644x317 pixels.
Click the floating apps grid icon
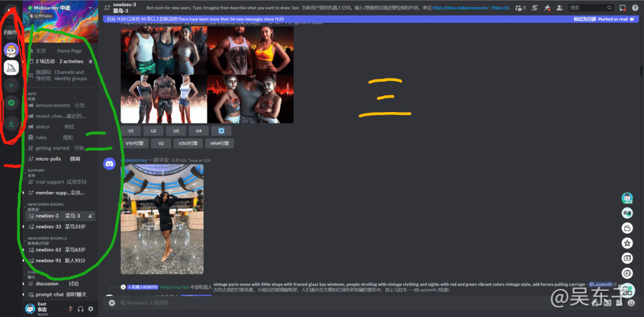pyautogui.click(x=627, y=290)
